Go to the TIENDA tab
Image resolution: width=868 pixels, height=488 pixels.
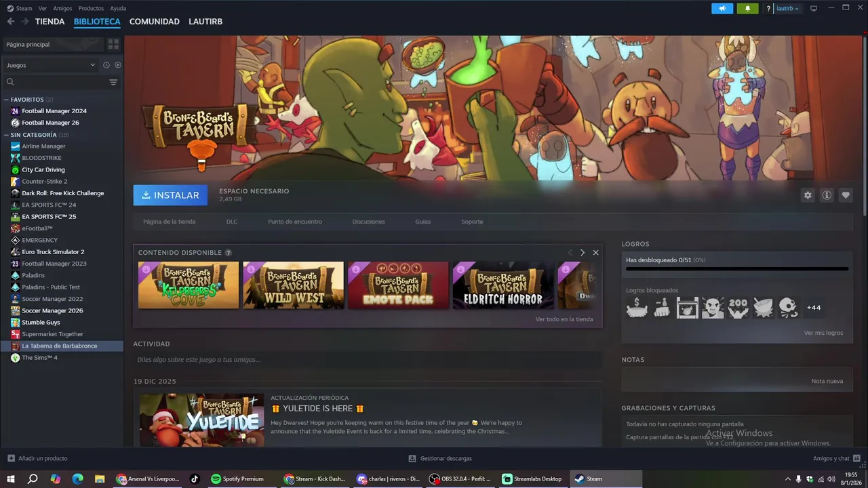point(50,22)
